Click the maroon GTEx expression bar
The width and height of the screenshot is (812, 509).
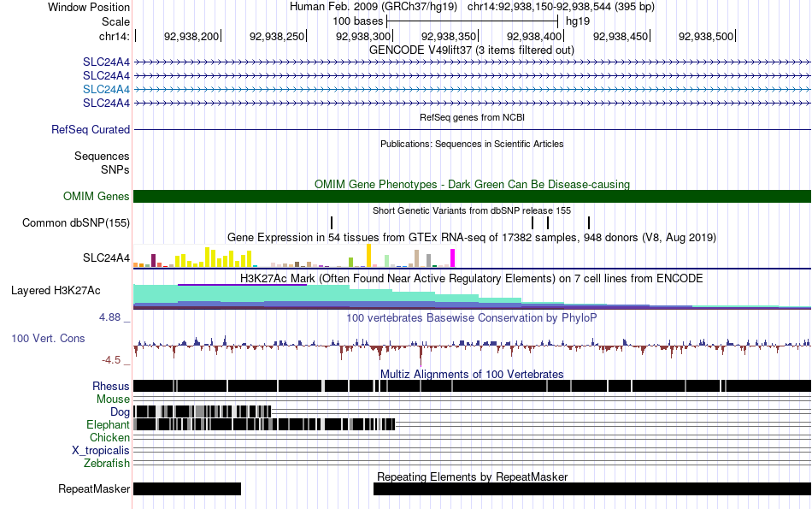(153, 261)
